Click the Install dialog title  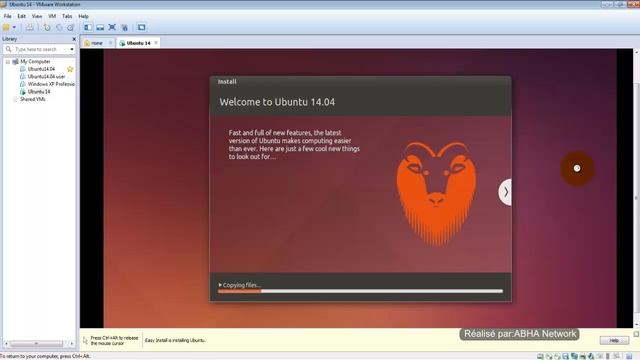pyautogui.click(x=227, y=82)
